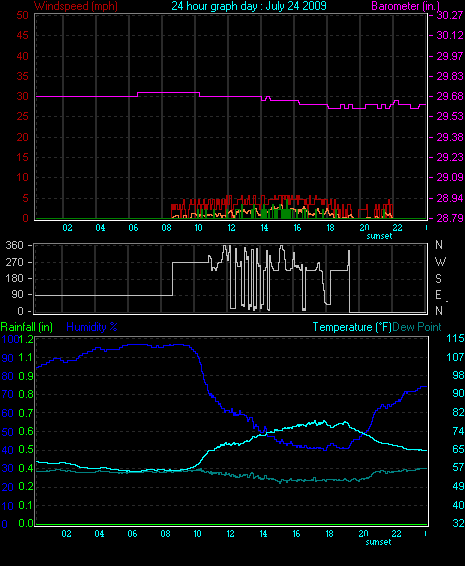Select windspeed axis value 25
This screenshot has height=566, width=465.
[x=22, y=117]
